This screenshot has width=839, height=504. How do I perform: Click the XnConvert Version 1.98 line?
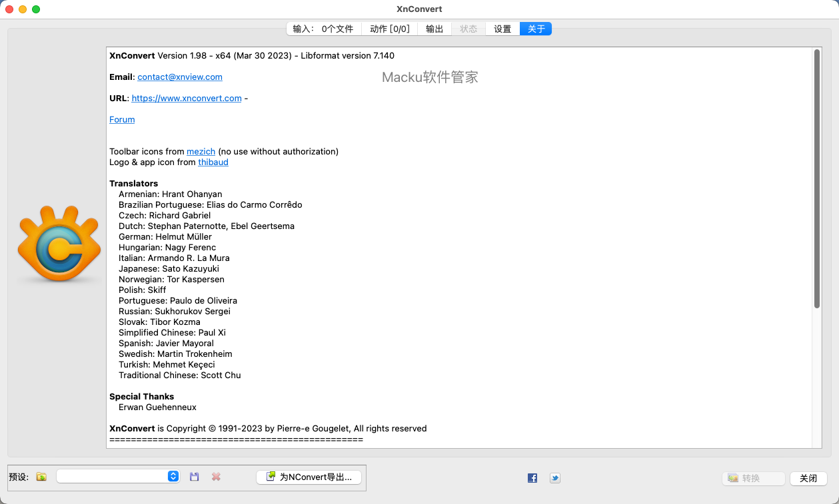tap(252, 55)
